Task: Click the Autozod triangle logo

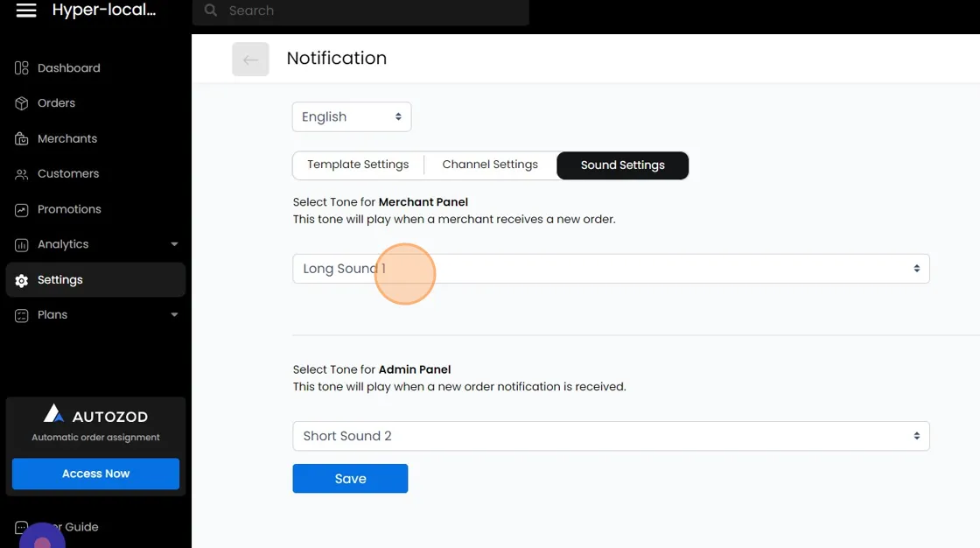Action: pos(53,413)
